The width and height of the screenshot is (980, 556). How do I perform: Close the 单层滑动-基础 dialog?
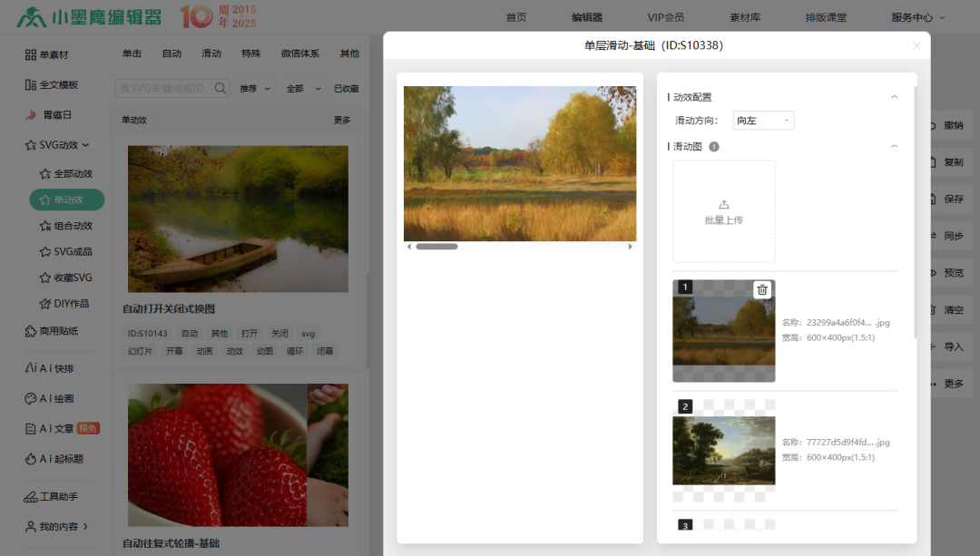[916, 45]
